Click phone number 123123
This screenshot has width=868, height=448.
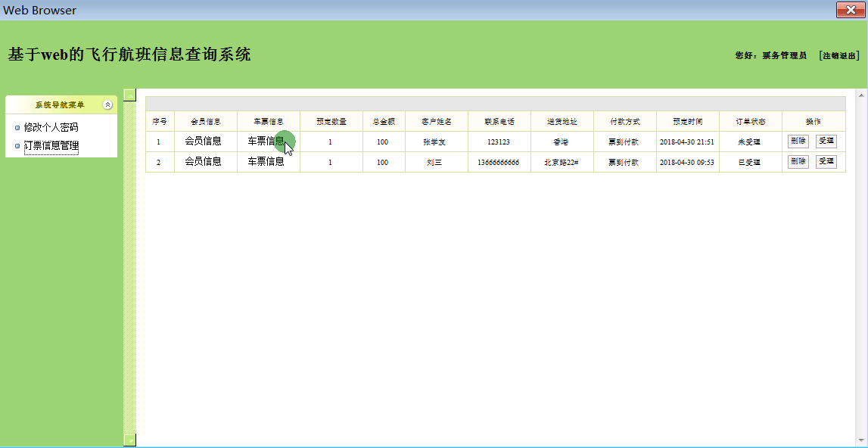[499, 142]
